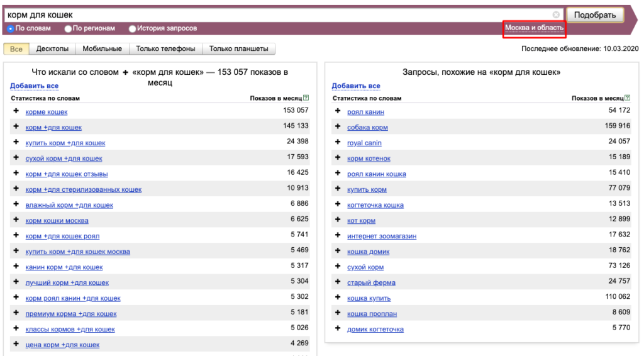This screenshot has height=356, width=644.
Task: Add 'royal canin' using the plus icon
Action: point(338,142)
